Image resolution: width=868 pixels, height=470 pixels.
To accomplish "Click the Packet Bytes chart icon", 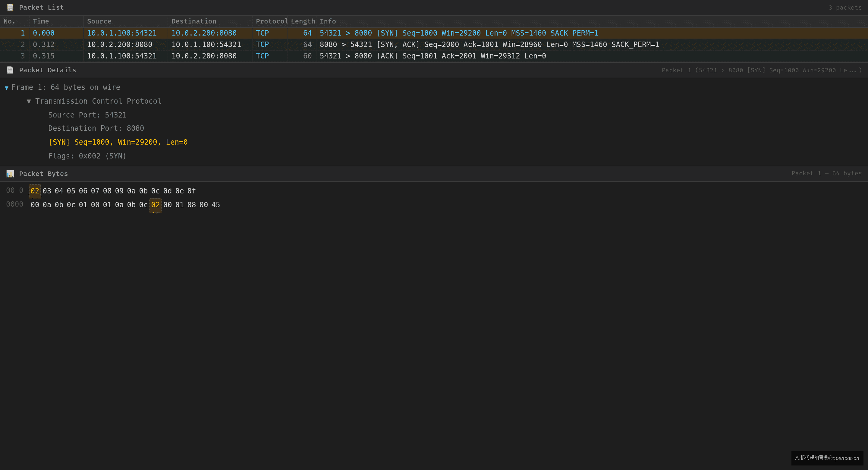I will (x=10, y=174).
